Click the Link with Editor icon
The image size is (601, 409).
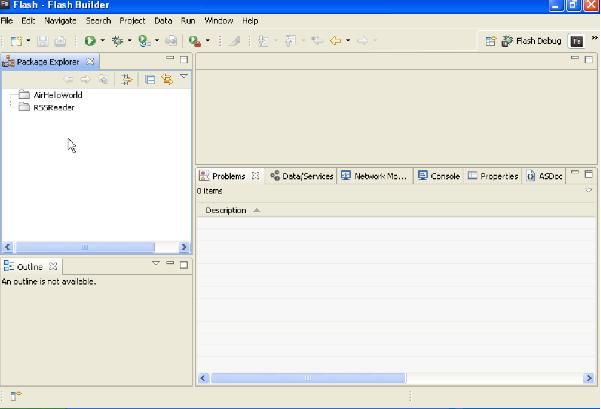coord(167,79)
